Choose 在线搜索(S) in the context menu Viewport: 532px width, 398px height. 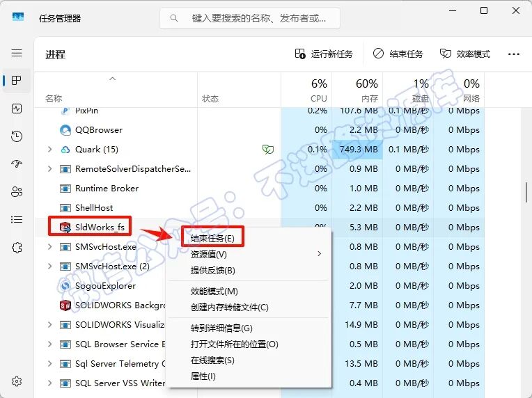212,360
